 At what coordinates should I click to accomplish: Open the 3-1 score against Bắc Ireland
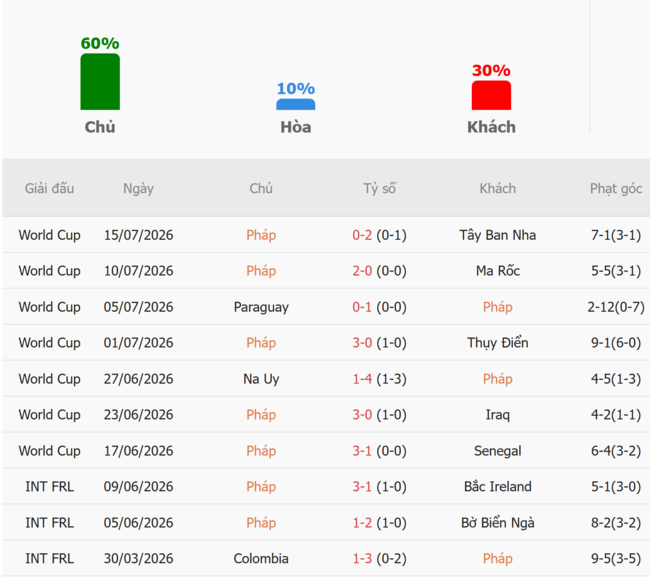[362, 487]
